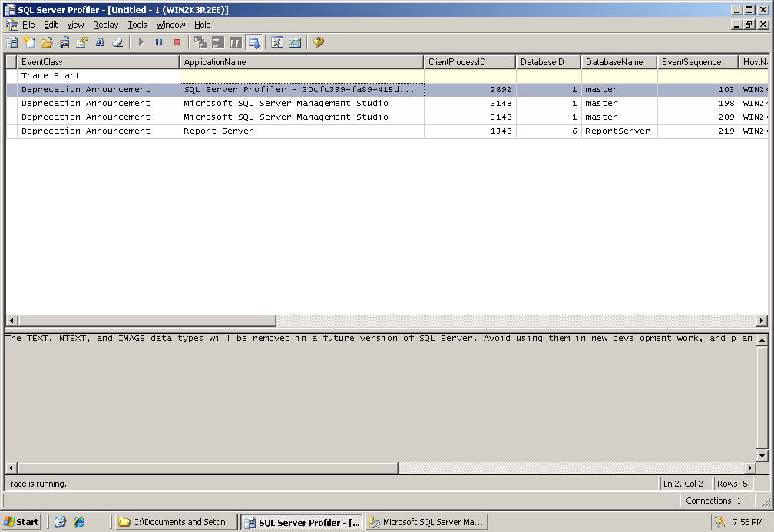Image resolution: width=774 pixels, height=532 pixels.
Task: Open the Replay menu
Action: pos(106,25)
